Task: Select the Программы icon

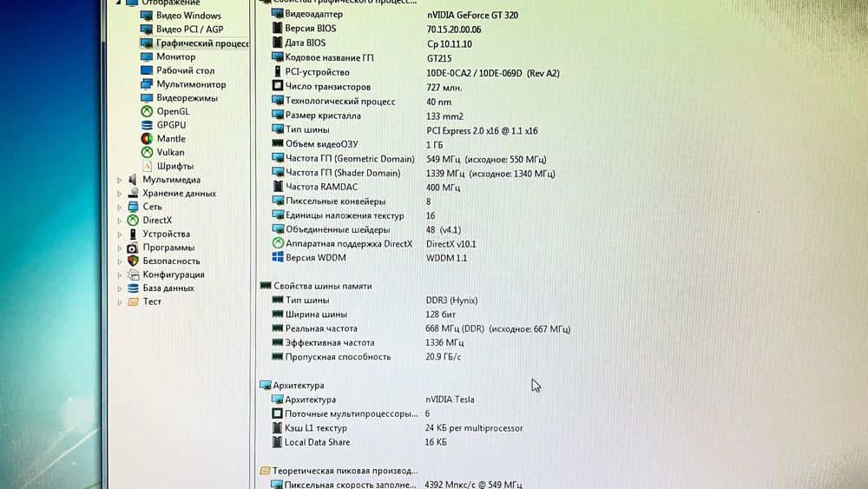Action: 133,248
